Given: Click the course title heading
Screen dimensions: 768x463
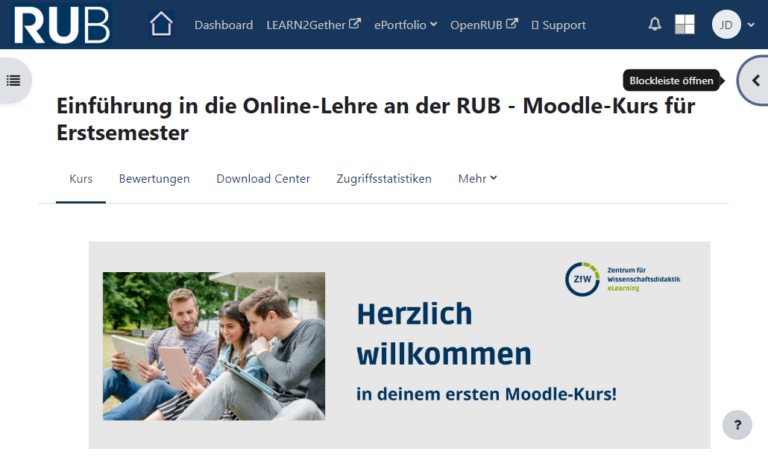Looking at the screenshot, I should (x=376, y=119).
